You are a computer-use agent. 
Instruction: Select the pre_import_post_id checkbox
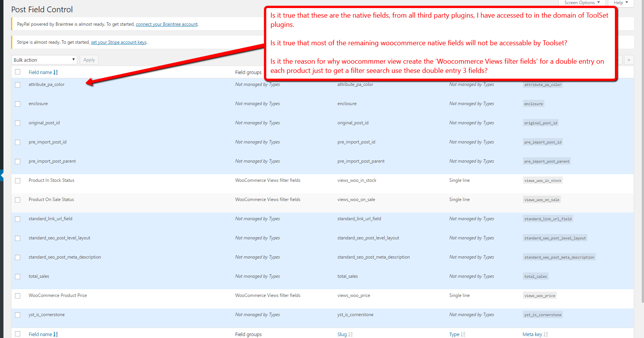click(18, 142)
